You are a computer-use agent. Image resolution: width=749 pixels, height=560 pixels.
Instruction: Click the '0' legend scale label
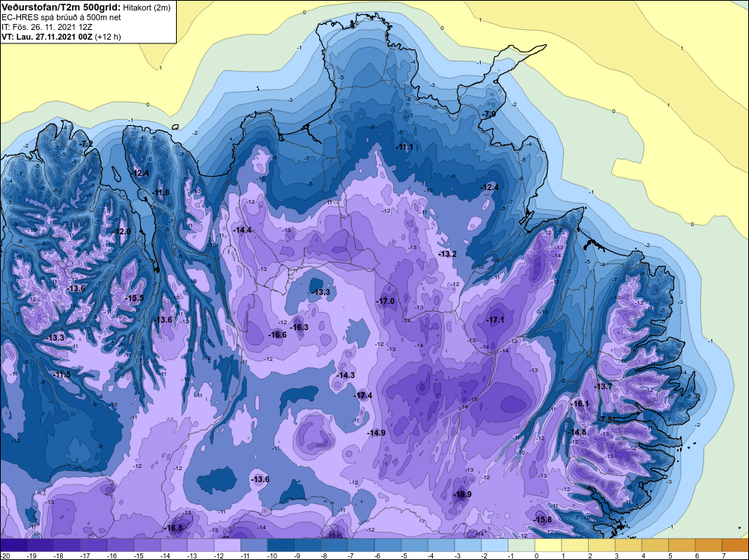(x=537, y=556)
